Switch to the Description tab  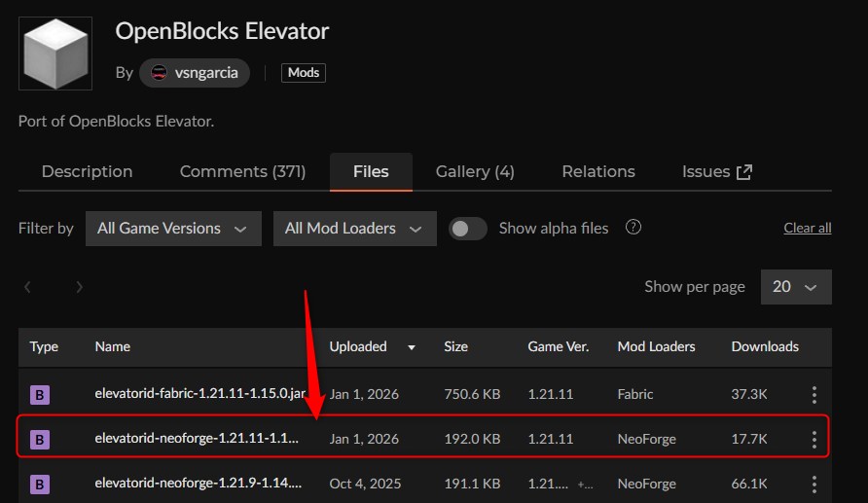pyautogui.click(x=87, y=172)
